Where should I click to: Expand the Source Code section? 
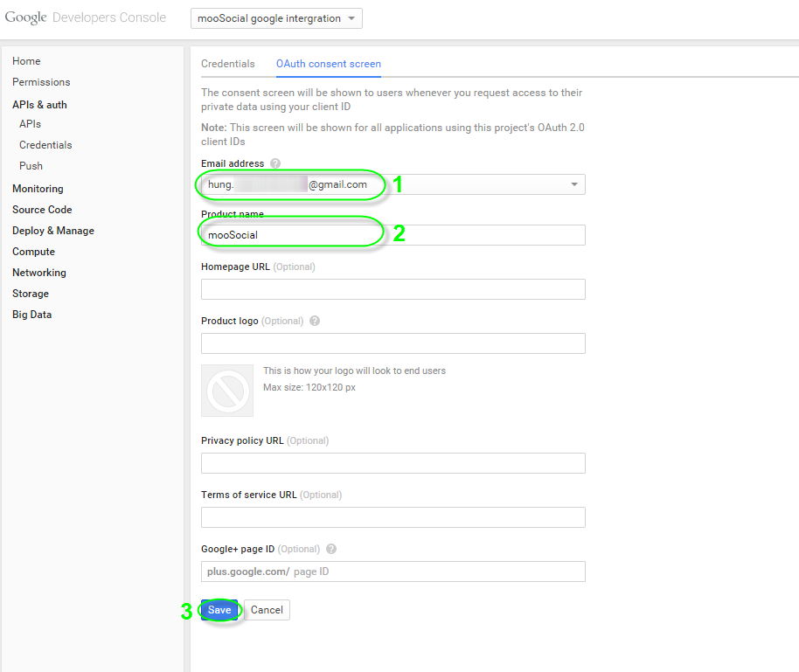pyautogui.click(x=42, y=210)
